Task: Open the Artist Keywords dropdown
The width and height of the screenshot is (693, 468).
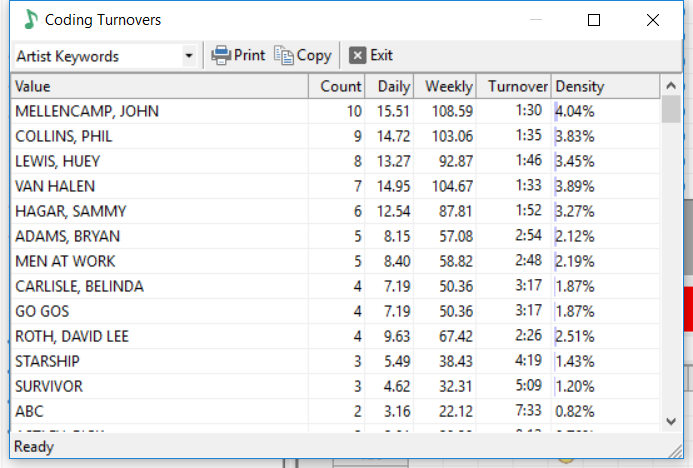Action: (189, 56)
